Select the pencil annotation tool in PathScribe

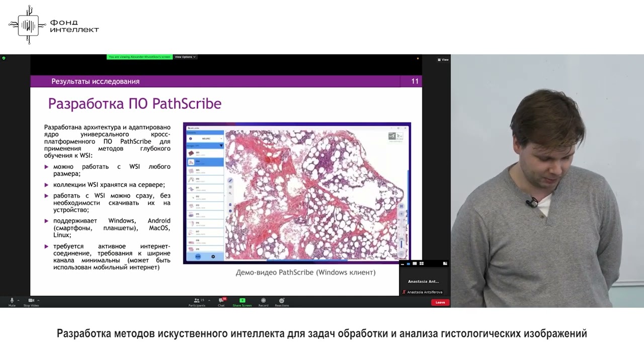230,180
